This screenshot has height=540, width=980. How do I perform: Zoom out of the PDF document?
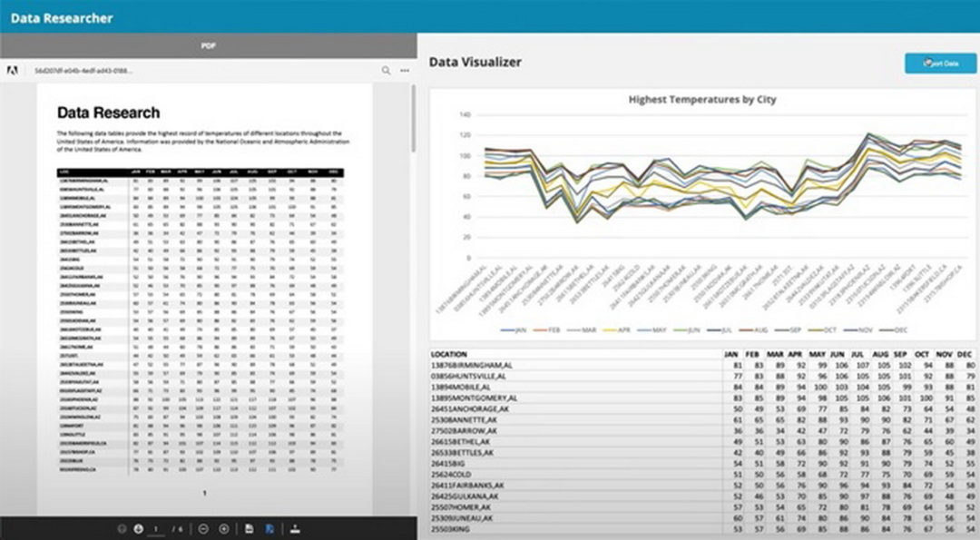coord(204,528)
